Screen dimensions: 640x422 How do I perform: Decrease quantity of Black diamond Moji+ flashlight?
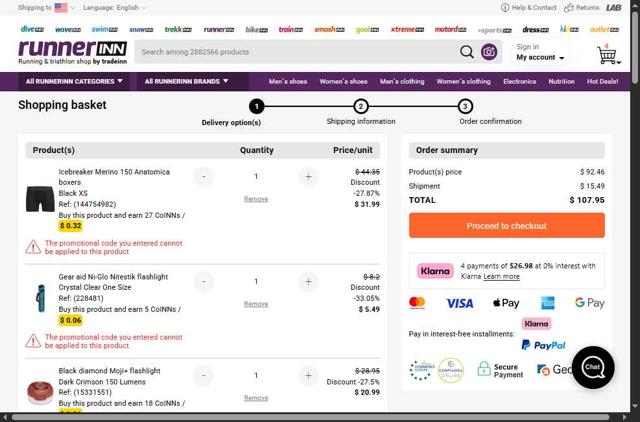click(x=204, y=375)
